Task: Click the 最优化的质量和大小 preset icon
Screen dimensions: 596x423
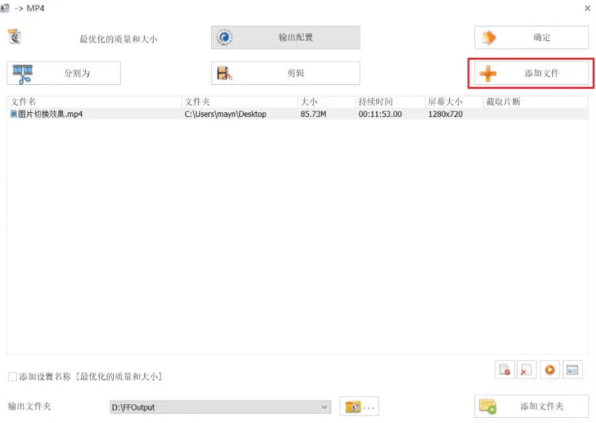Action: click(15, 37)
